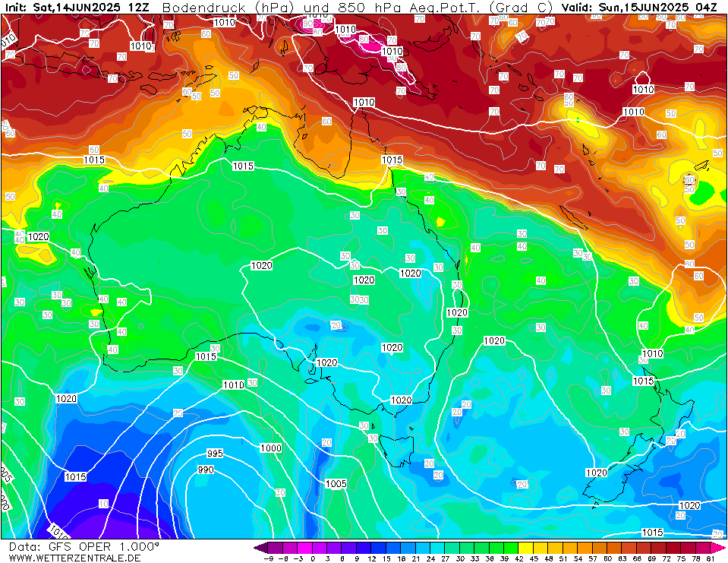Click the 1000 isobar label
The image size is (728, 563).
(x=271, y=448)
